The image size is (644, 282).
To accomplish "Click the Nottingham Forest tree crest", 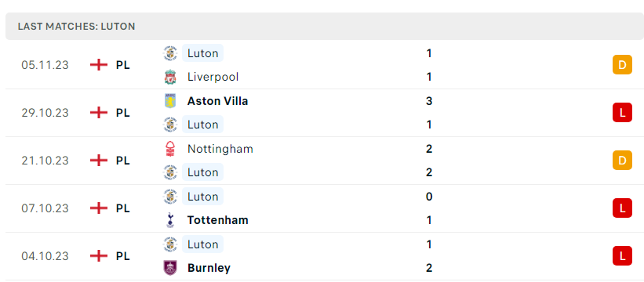I will [169, 149].
